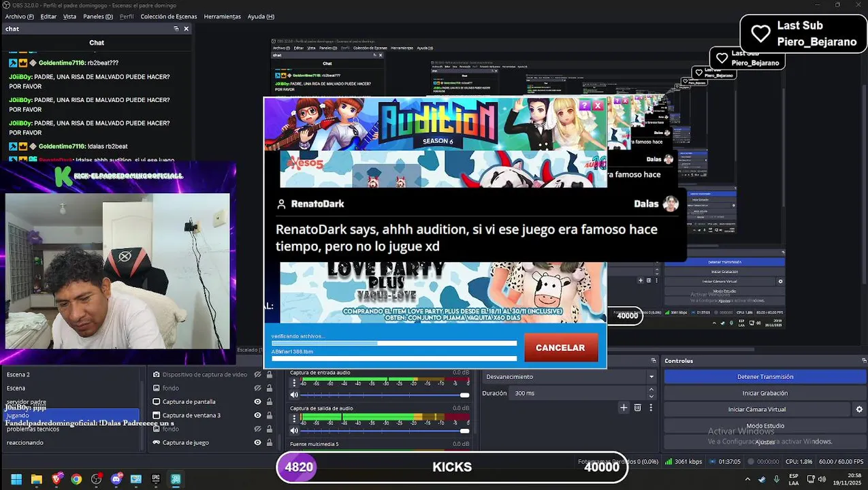Screen dimensions: 868x490
Task: Select the camera icon of Dispositivo de captura
Action: [157, 374]
